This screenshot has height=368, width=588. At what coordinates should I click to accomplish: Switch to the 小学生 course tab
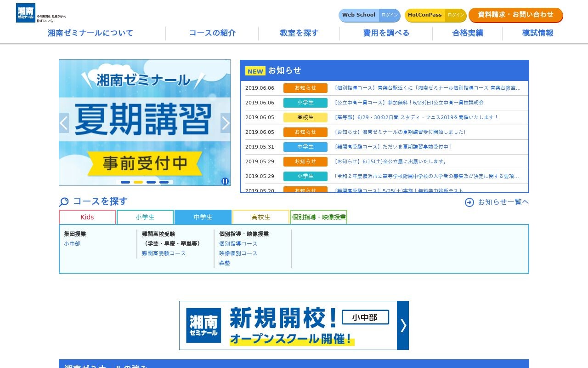pyautogui.click(x=145, y=217)
